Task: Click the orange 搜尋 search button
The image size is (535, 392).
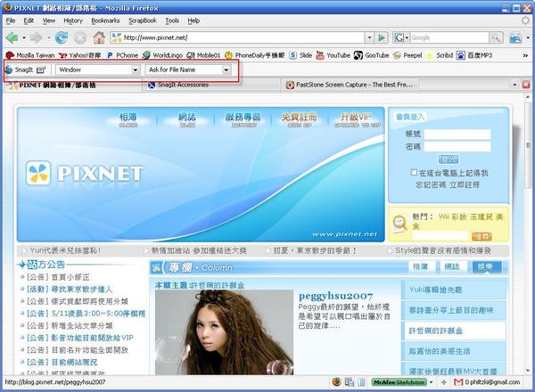Action: (x=481, y=236)
